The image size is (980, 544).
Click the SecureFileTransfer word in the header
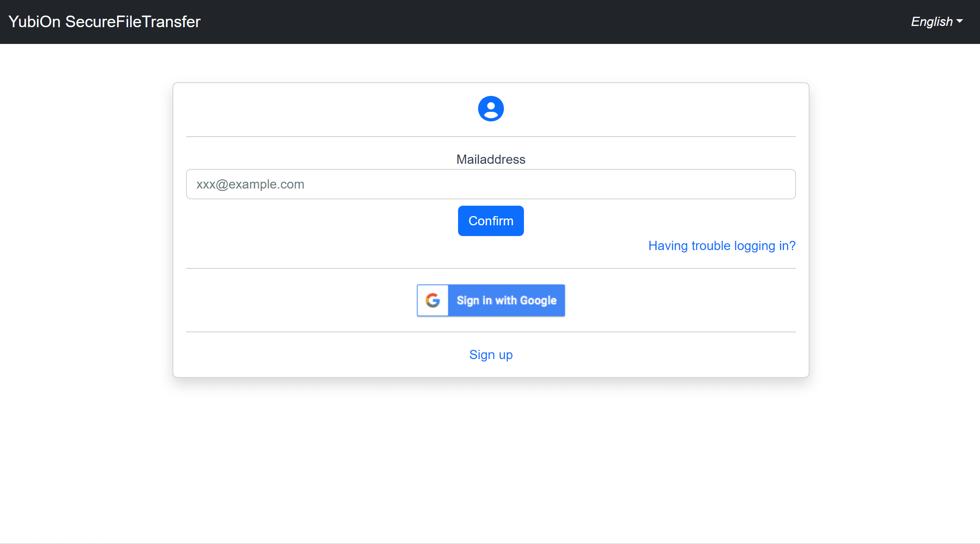(133, 22)
